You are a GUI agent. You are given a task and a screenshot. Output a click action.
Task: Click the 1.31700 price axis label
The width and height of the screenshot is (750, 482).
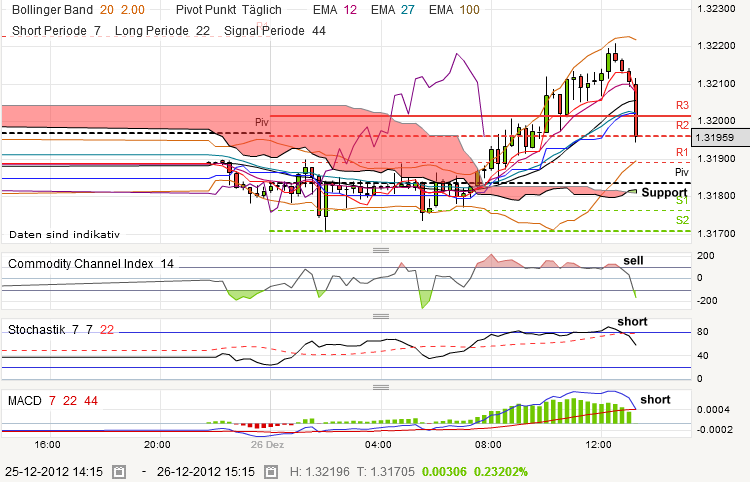click(x=716, y=234)
